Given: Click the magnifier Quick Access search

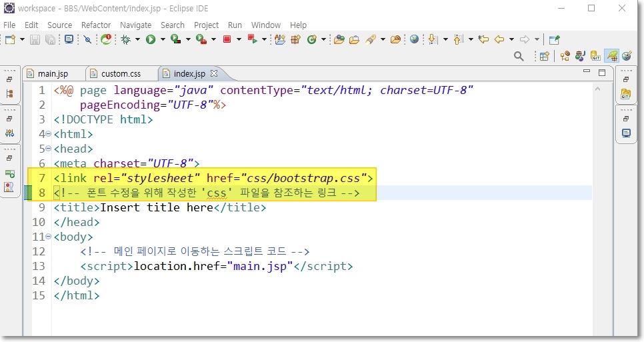Looking at the screenshot, I should point(519,56).
